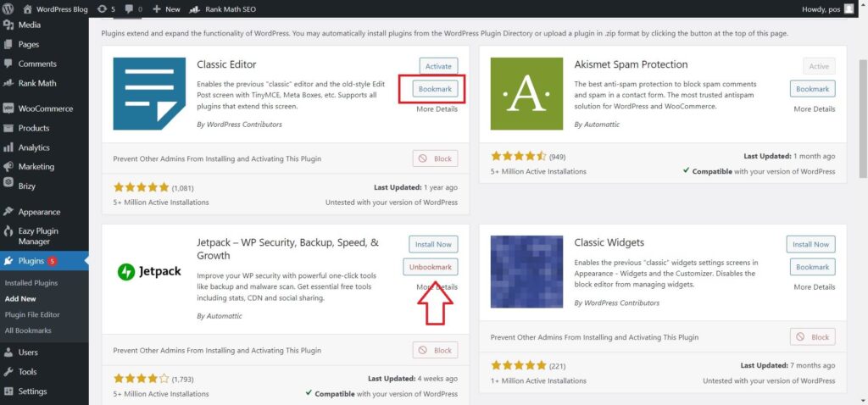Viewport: 868px width, 405px height.
Task: Install Classic Widgets now
Action: click(x=811, y=244)
